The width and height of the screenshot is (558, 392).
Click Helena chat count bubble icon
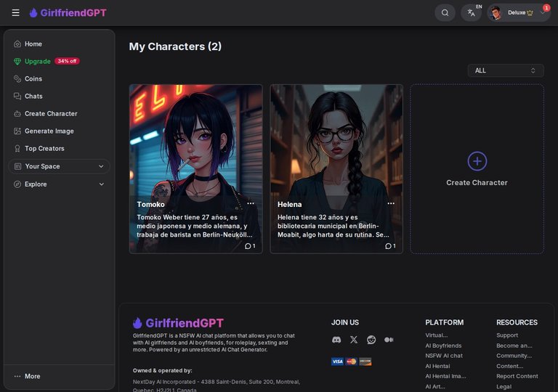[388, 246]
